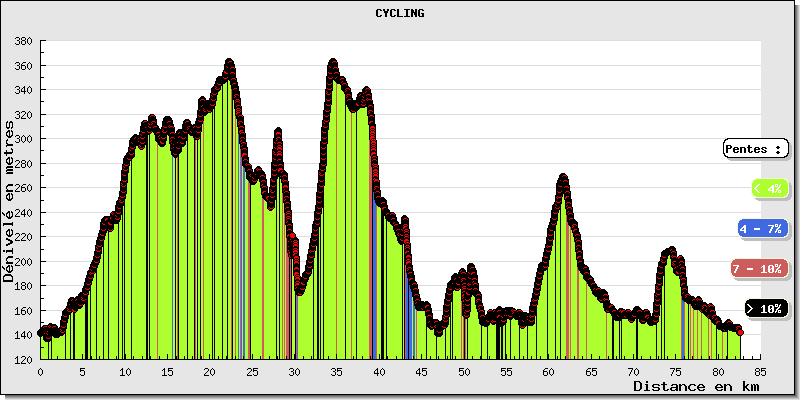Click the final data point of the route
Viewport: 800px width, 400px height.
click(740, 332)
